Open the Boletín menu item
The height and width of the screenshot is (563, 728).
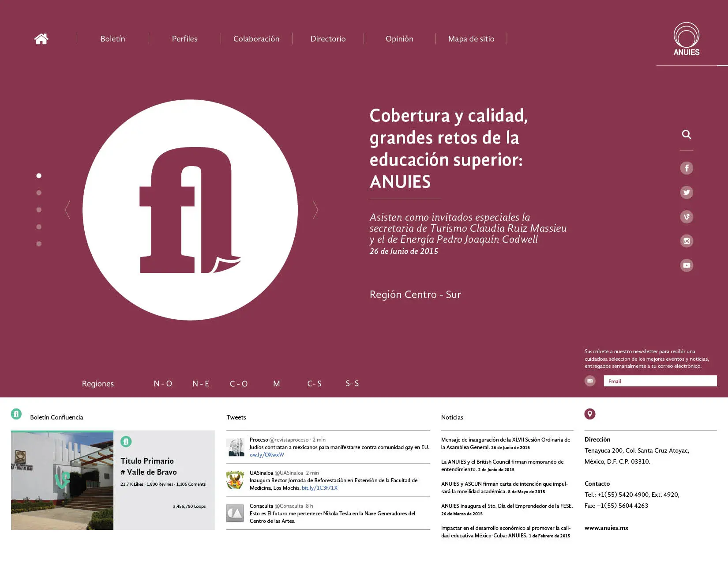tap(113, 39)
